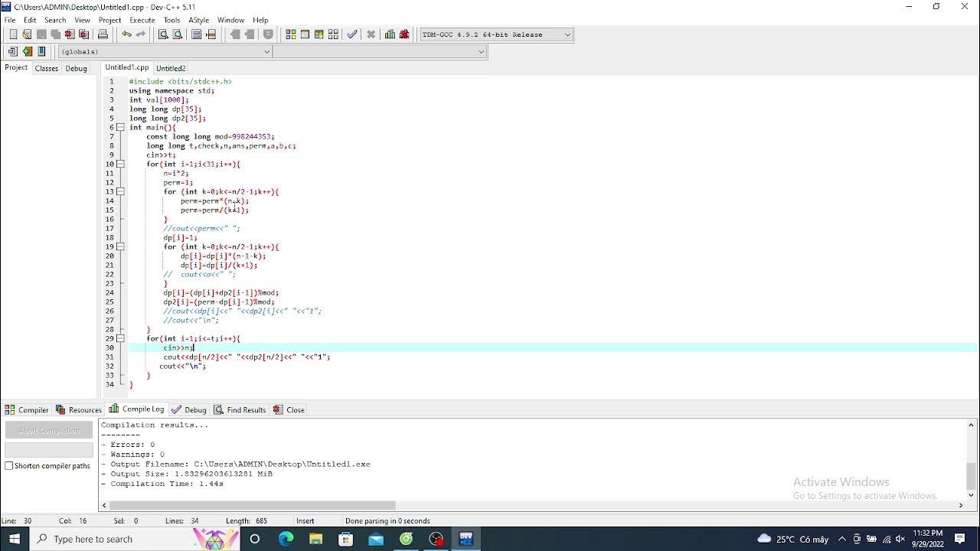Image resolution: width=980 pixels, height=551 pixels.
Task: Open the File menu
Action: [x=10, y=20]
